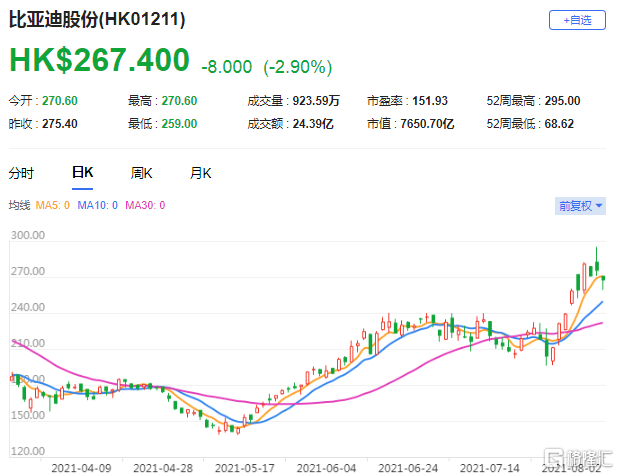Click 52周最高 value 295.00
Viewport: 619px width, 475px height.
coord(563,101)
